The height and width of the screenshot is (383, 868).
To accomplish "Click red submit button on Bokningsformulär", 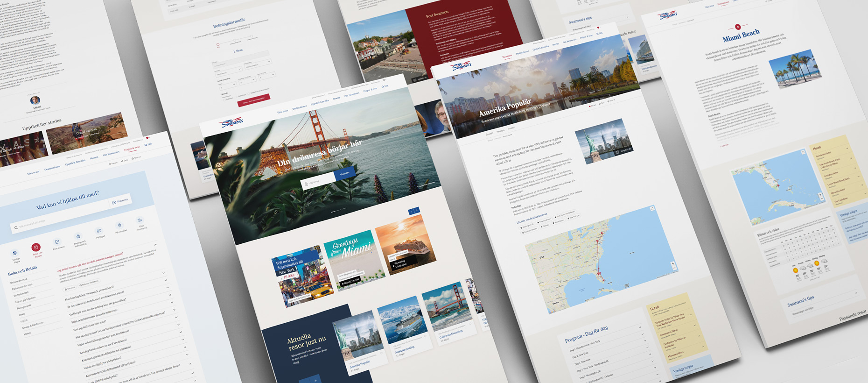I will click(x=254, y=100).
